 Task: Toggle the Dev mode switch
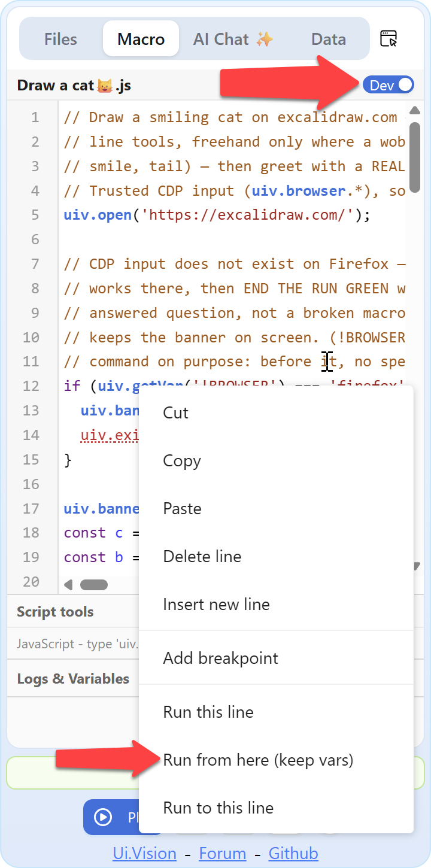point(388,85)
